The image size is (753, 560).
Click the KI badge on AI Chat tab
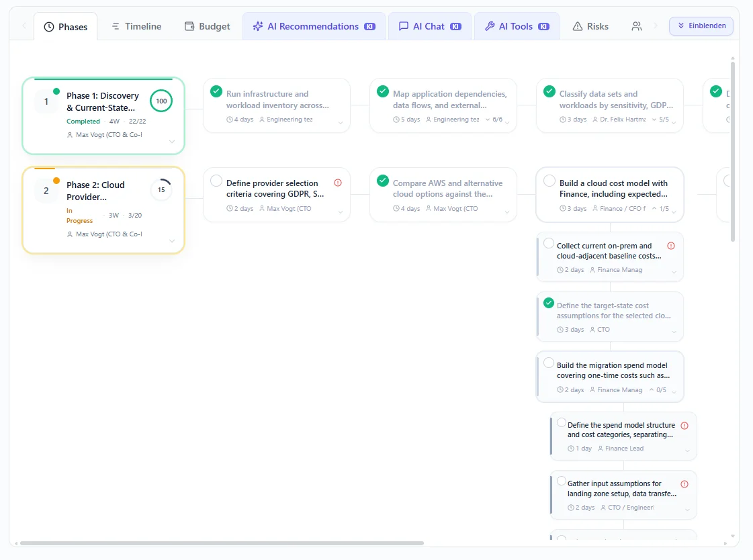[x=455, y=27]
